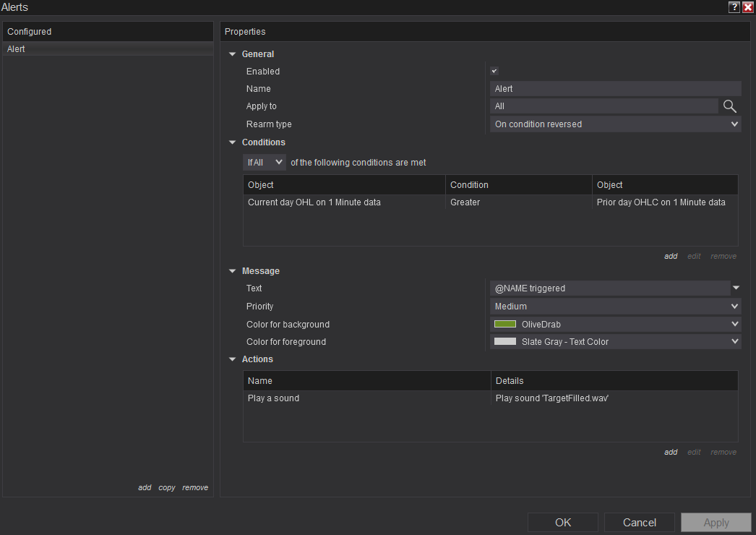The image size is (756, 535).
Task: Click add link under Conditions table
Action: tap(671, 256)
